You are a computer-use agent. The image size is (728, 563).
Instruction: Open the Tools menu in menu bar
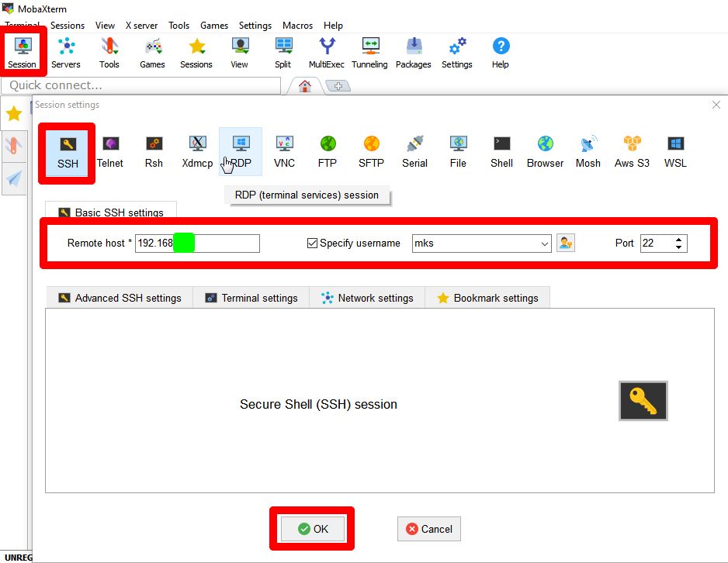point(179,25)
